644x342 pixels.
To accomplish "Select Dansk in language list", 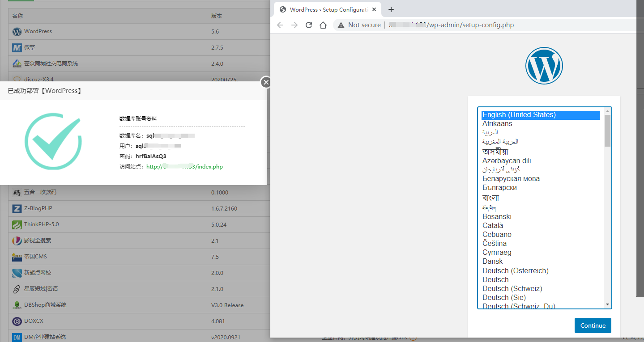I will pos(493,262).
